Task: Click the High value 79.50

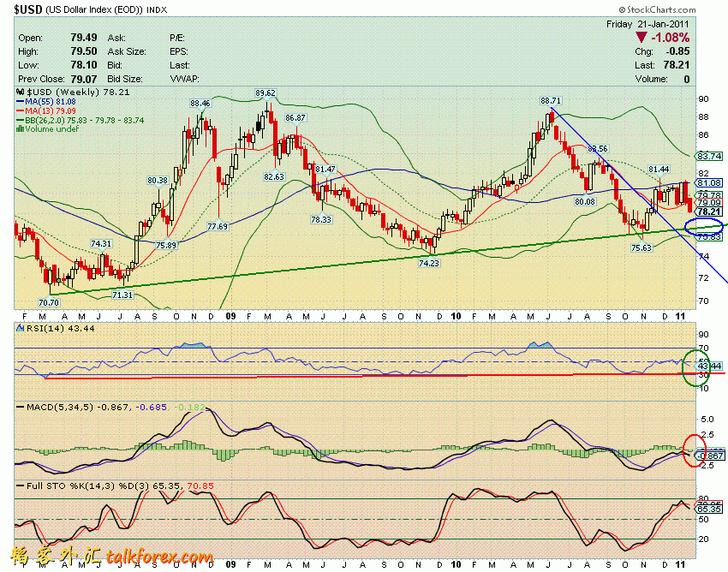Action: click(x=84, y=51)
